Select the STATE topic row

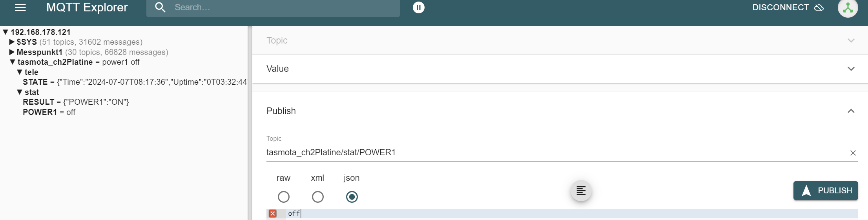135,82
